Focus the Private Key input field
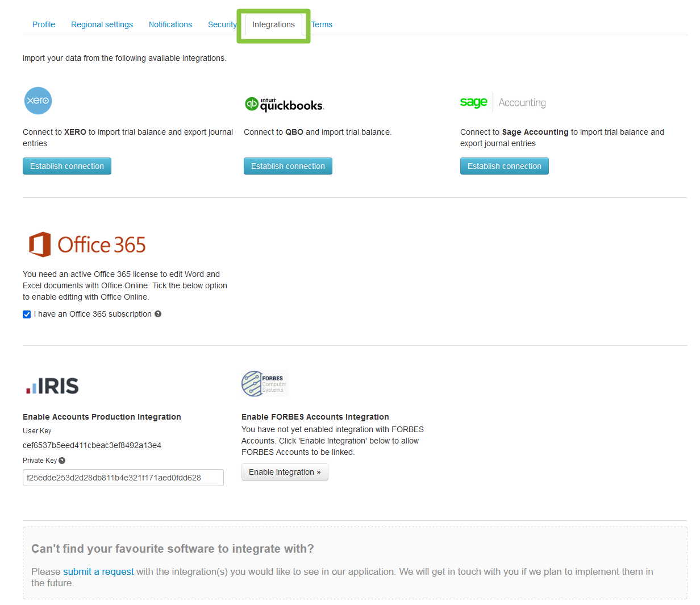The image size is (700, 605). pos(123,478)
